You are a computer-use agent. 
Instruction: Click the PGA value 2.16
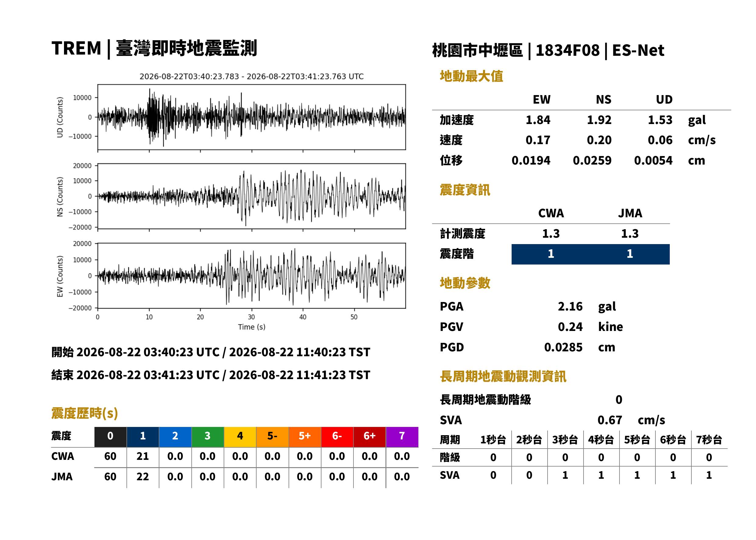pos(570,306)
